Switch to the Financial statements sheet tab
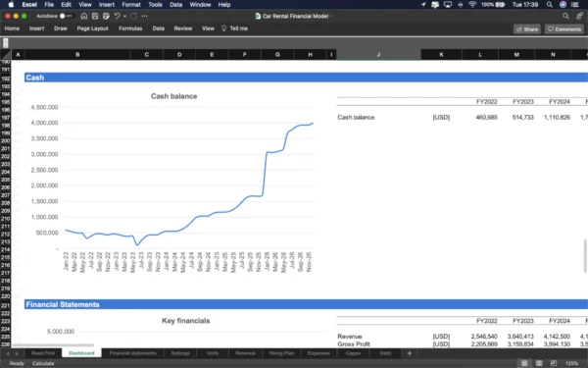 132,353
